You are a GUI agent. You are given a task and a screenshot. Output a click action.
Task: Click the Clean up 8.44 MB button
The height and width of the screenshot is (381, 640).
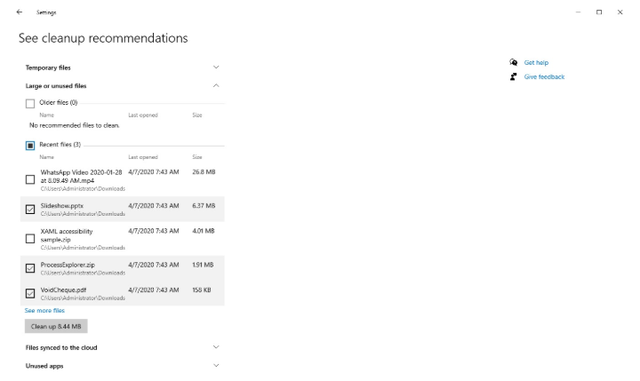(56, 326)
